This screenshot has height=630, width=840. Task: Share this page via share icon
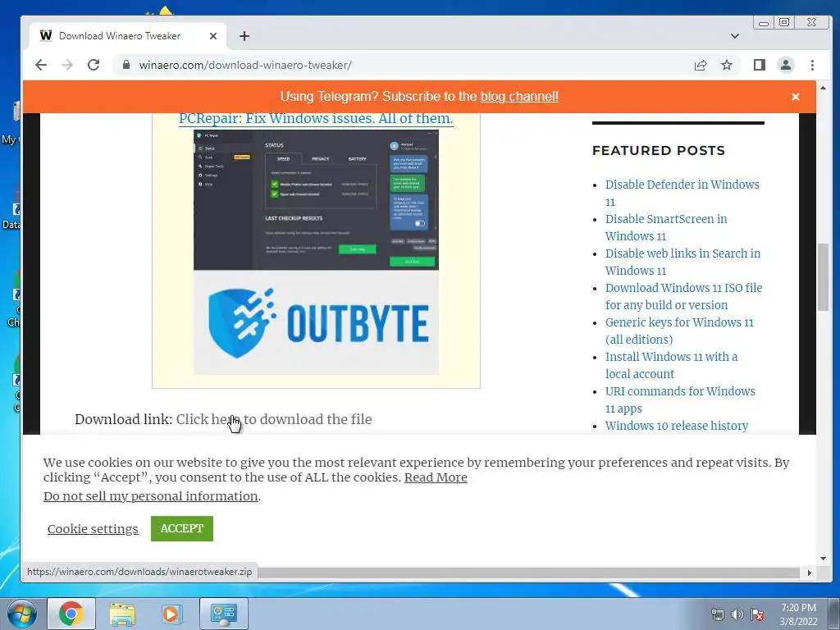(x=701, y=65)
